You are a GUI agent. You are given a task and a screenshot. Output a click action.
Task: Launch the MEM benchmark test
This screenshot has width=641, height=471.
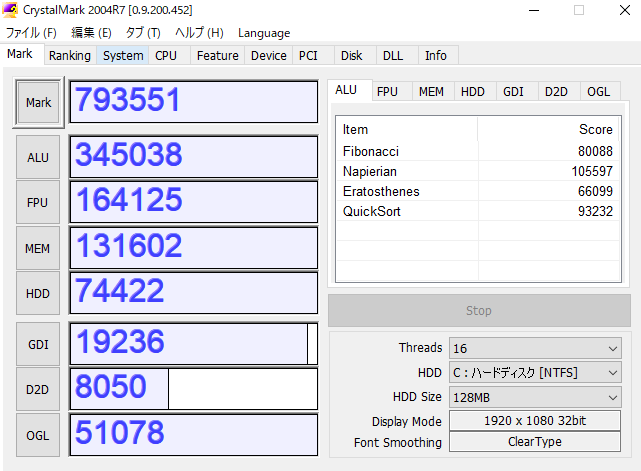coord(38,248)
